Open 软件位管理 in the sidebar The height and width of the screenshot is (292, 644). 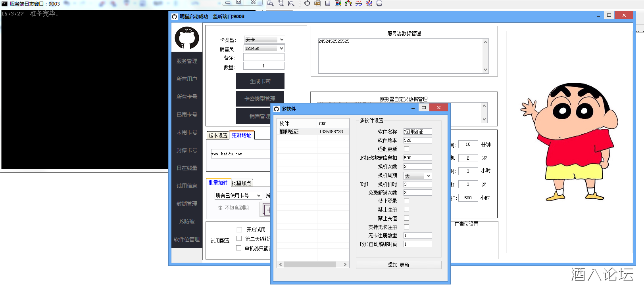[187, 239]
